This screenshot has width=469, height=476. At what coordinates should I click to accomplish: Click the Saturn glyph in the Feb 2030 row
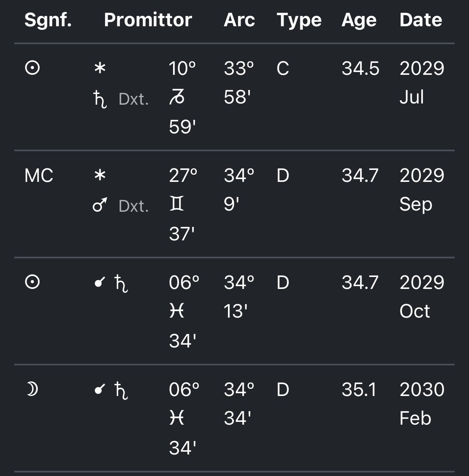[121, 391]
